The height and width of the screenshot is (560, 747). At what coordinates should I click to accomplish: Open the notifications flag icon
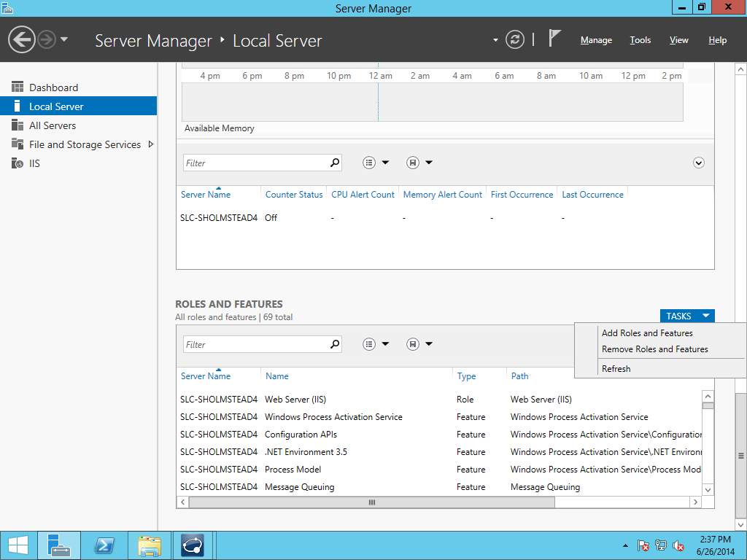(x=554, y=38)
